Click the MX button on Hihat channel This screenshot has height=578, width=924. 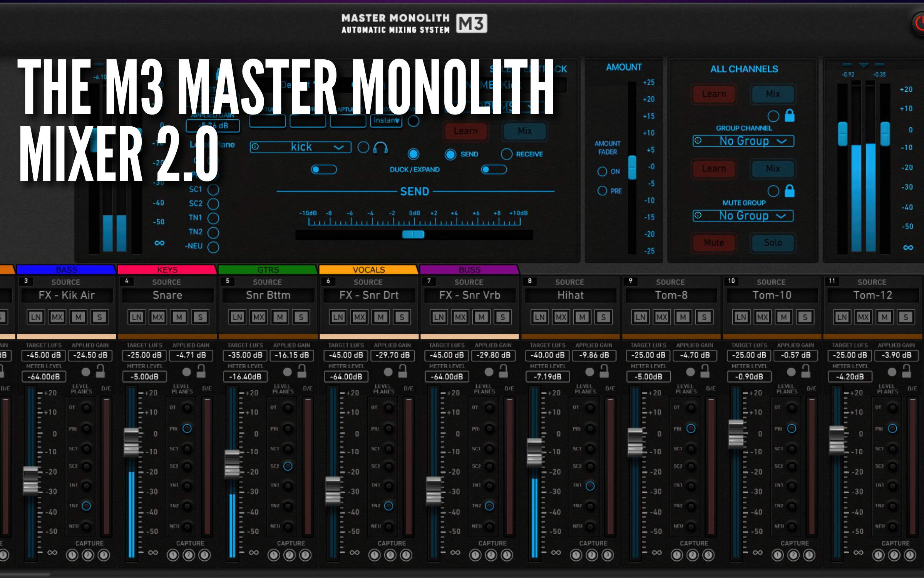click(561, 317)
